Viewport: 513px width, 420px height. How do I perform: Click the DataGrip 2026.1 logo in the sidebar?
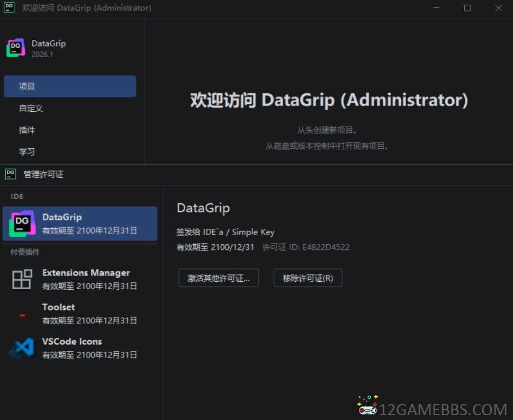(x=16, y=48)
